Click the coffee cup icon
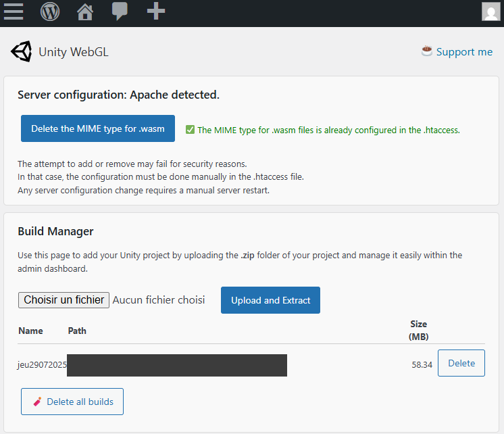Image resolution: width=504 pixels, height=434 pixels. point(427,51)
